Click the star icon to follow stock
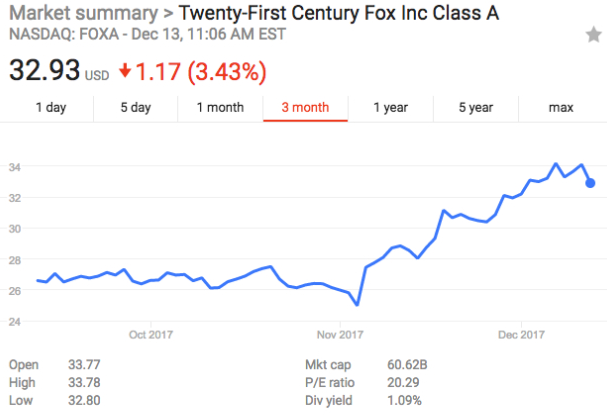The image size is (607, 416). click(593, 35)
